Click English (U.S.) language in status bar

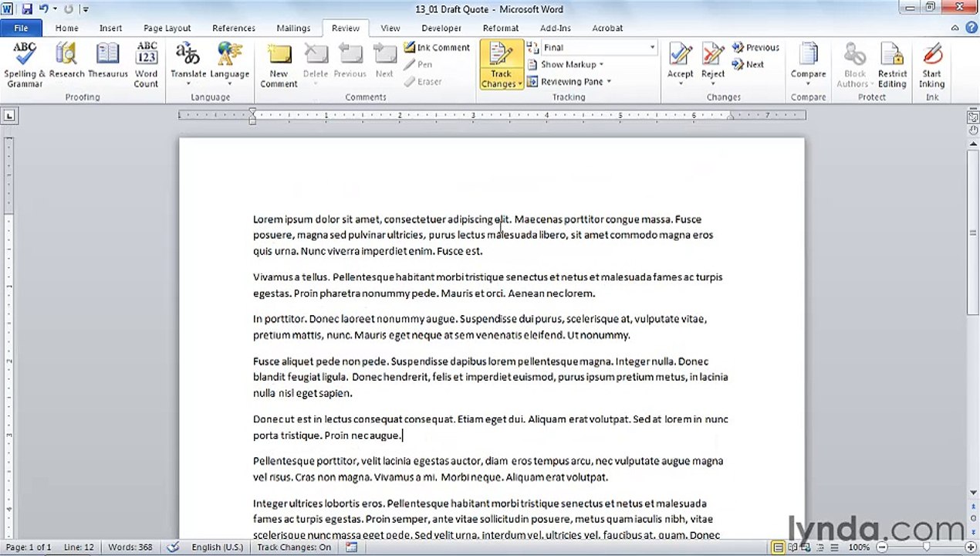217,547
